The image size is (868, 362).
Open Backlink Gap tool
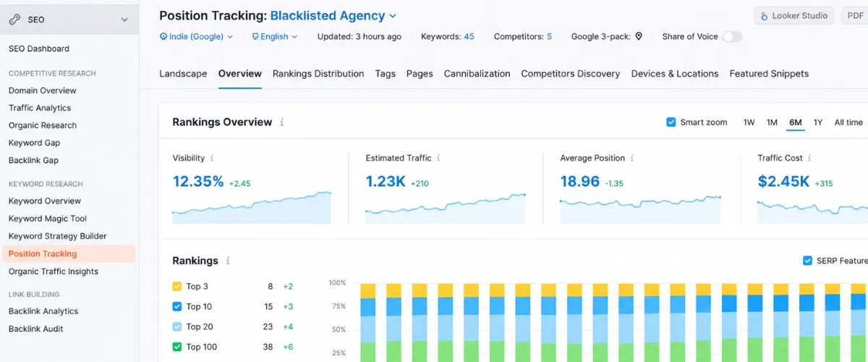coord(34,160)
